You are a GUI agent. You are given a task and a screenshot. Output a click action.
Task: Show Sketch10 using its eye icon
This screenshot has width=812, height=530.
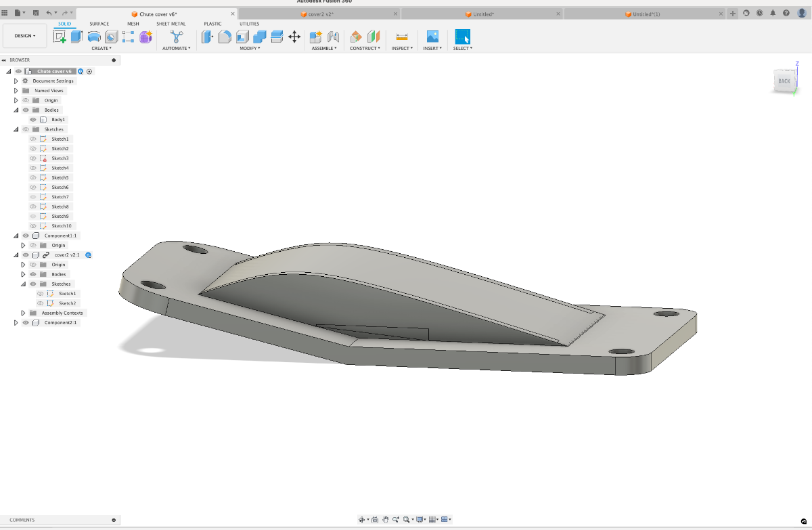pos(32,226)
